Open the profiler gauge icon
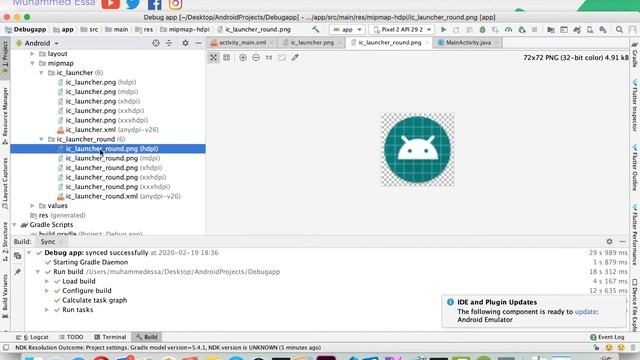 pos(508,30)
